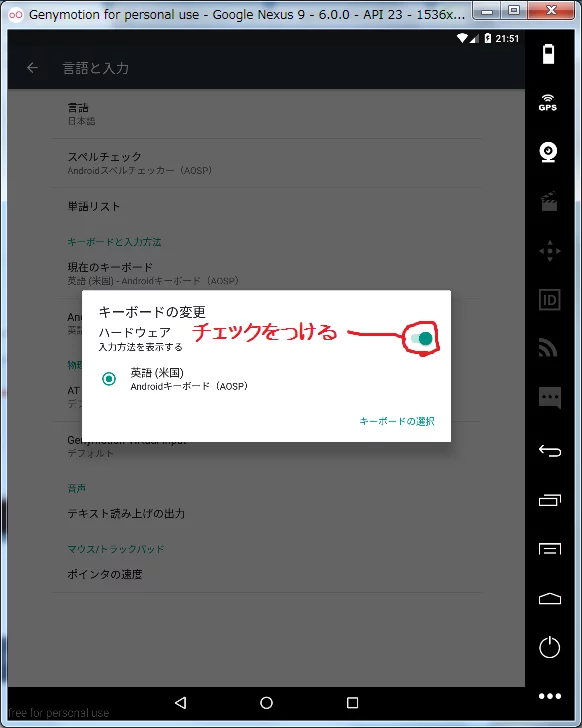Click the Wi-Fi status bar icon

click(x=462, y=38)
